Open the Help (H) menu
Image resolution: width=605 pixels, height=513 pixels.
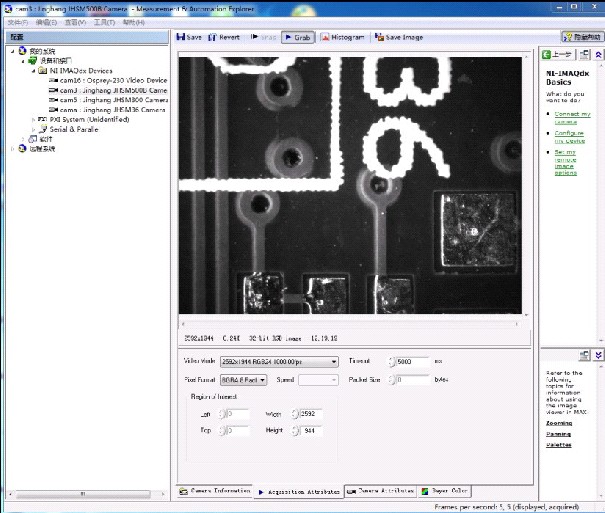[x=134, y=22]
